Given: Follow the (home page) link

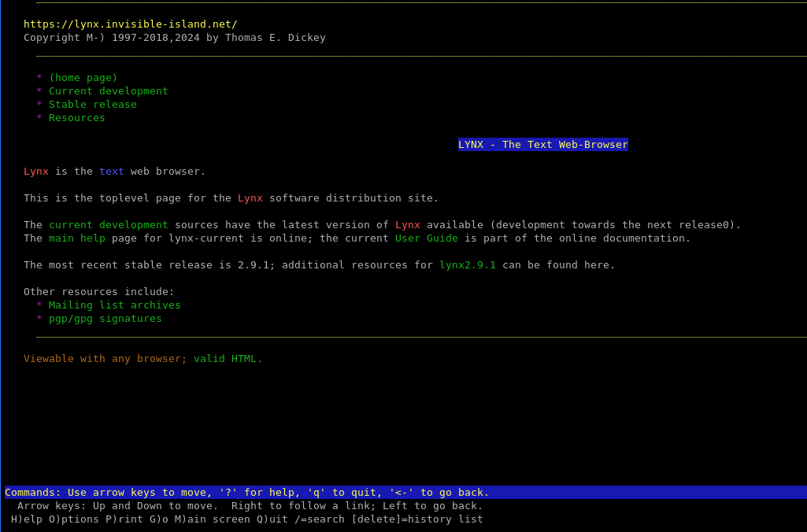Looking at the screenshot, I should [x=83, y=78].
